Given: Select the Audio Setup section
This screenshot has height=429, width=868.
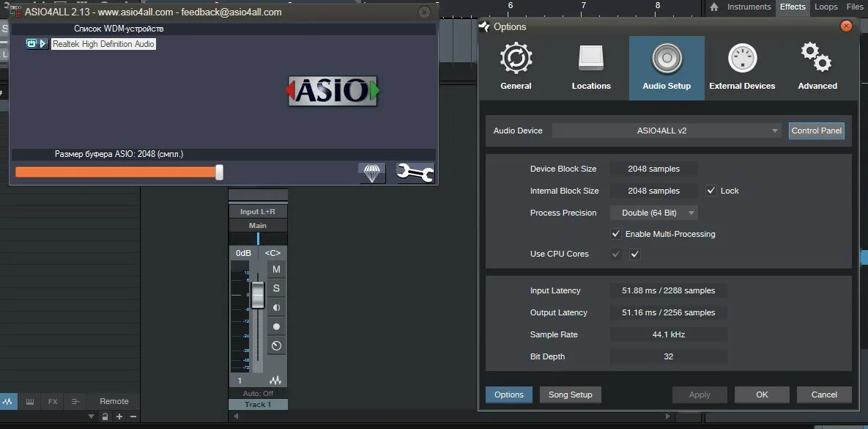Looking at the screenshot, I should click(667, 67).
